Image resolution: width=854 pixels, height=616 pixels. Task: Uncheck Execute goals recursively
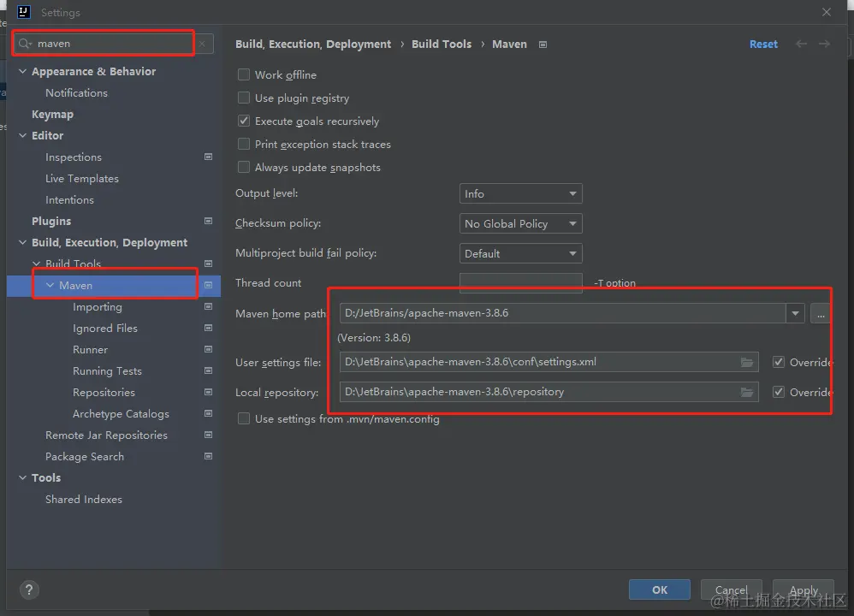[244, 121]
